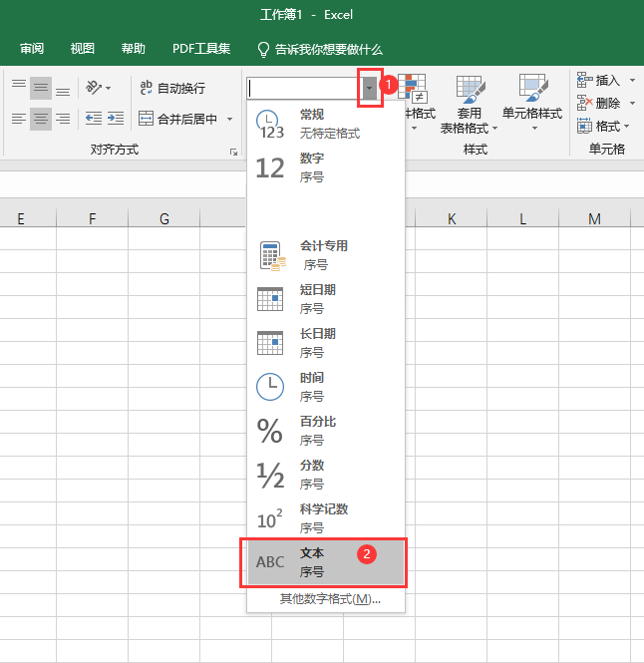Screen dimensions: 644x663
Task: Click the 删除 delete cells icon
Action: click(x=585, y=103)
